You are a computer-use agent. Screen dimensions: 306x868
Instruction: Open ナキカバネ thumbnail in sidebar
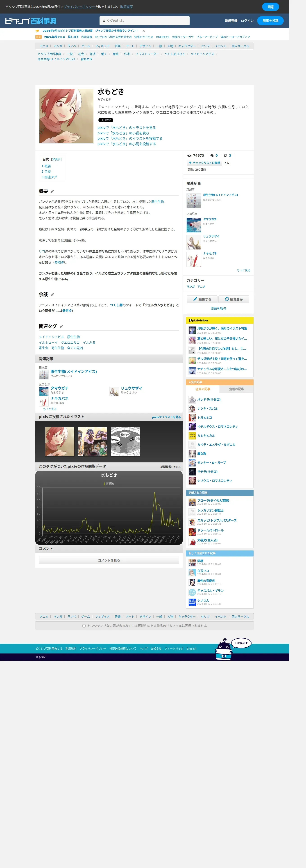pos(194,259)
